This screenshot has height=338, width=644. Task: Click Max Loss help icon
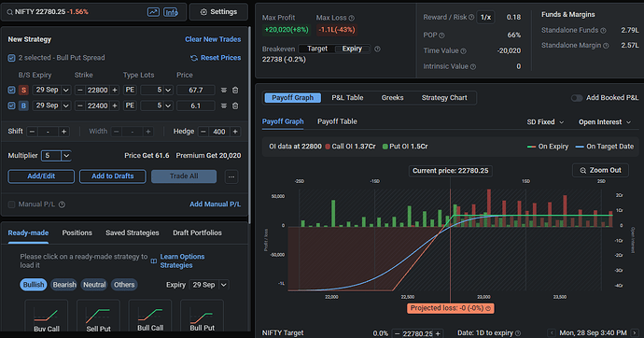click(352, 18)
